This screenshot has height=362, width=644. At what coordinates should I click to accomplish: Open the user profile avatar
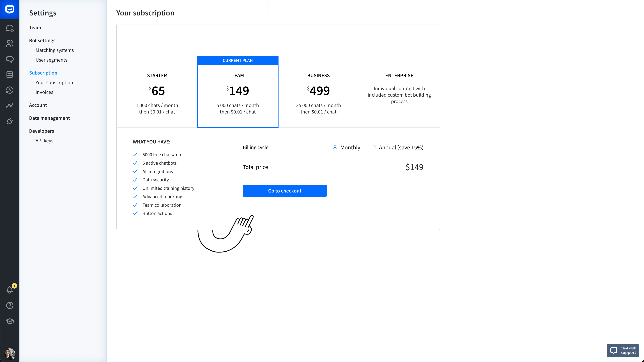(10, 354)
